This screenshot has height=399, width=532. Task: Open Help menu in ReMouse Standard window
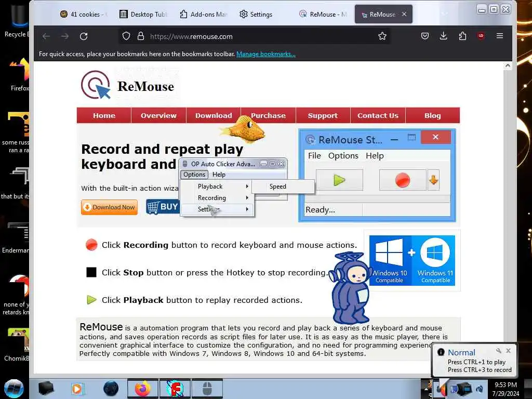[375, 156]
